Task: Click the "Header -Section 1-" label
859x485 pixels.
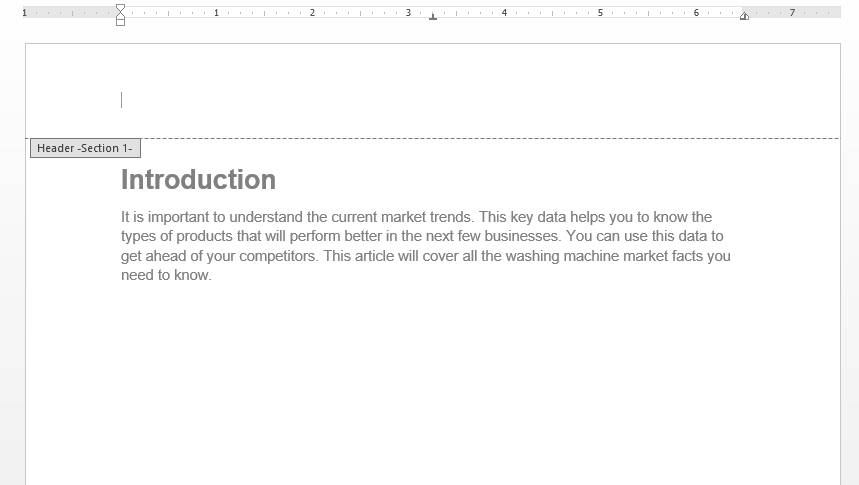Action: (x=85, y=148)
